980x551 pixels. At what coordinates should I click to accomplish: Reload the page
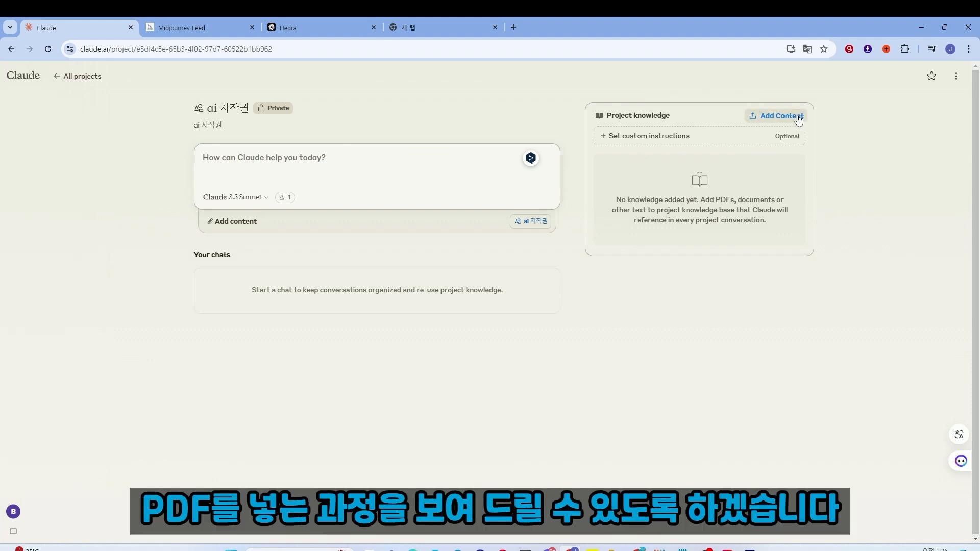click(48, 49)
